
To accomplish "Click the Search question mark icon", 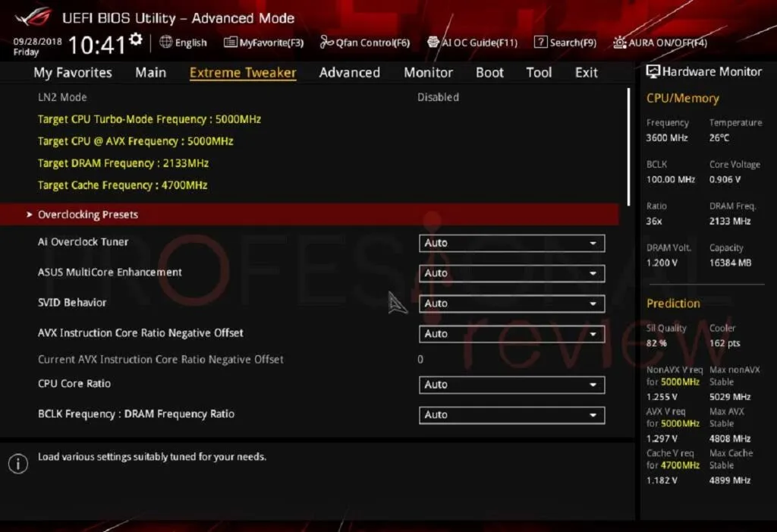I will (540, 42).
